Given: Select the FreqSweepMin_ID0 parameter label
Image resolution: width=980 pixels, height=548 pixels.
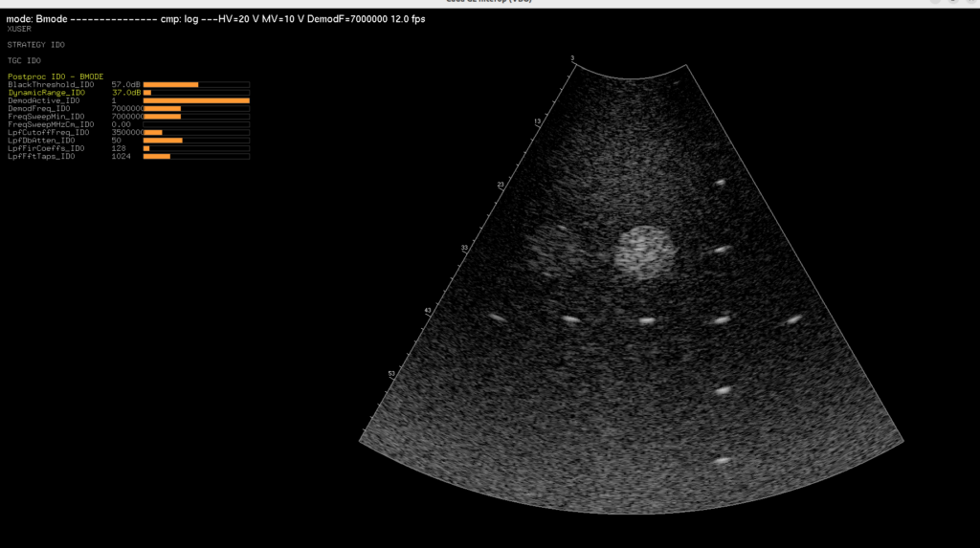Looking at the screenshot, I should coord(46,117).
